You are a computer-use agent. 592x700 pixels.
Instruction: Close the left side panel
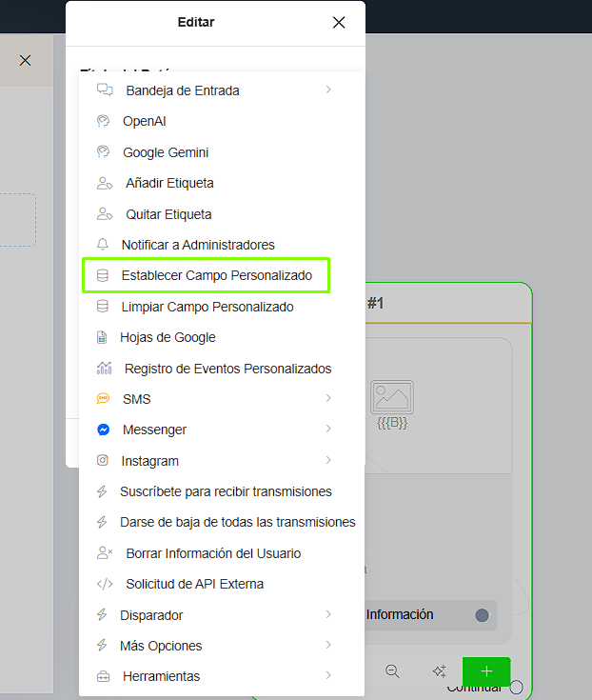tap(26, 60)
